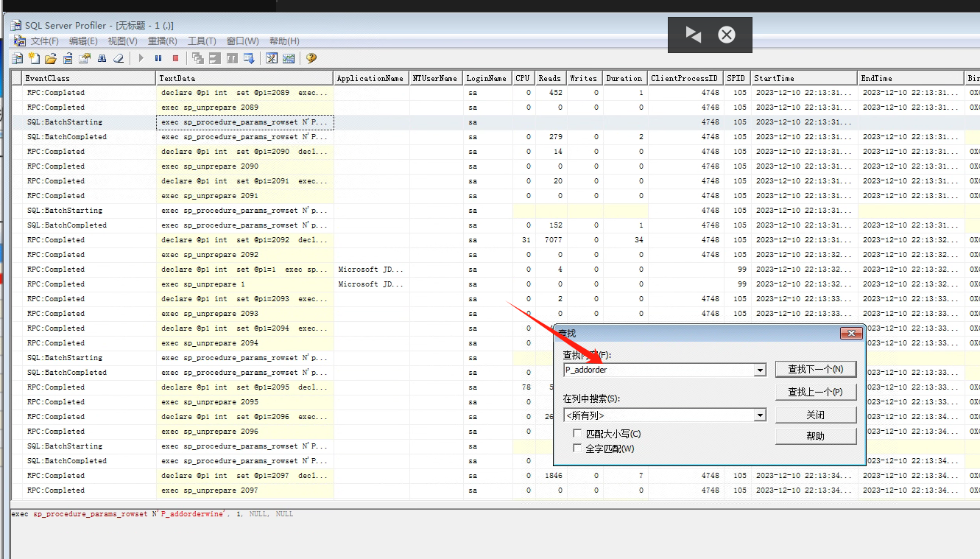Open the 帮助(H) menu
This screenshot has height=559, width=980.
284,41
